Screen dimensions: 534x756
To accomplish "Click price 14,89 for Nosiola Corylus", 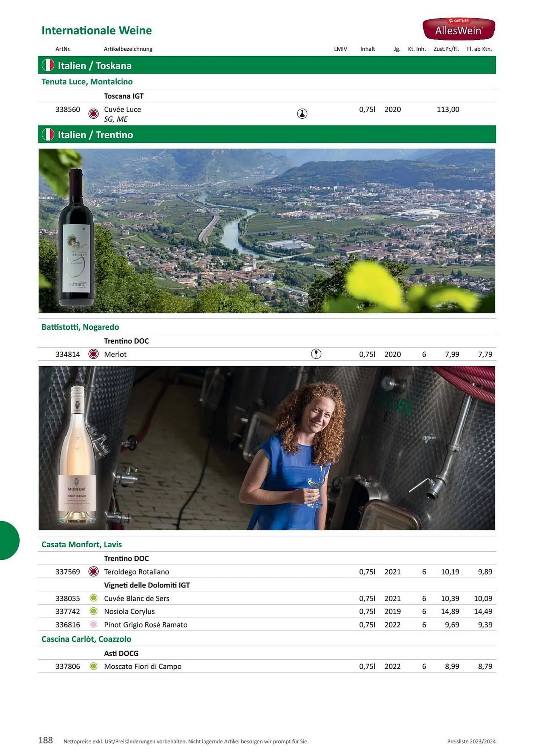I will point(450,611).
